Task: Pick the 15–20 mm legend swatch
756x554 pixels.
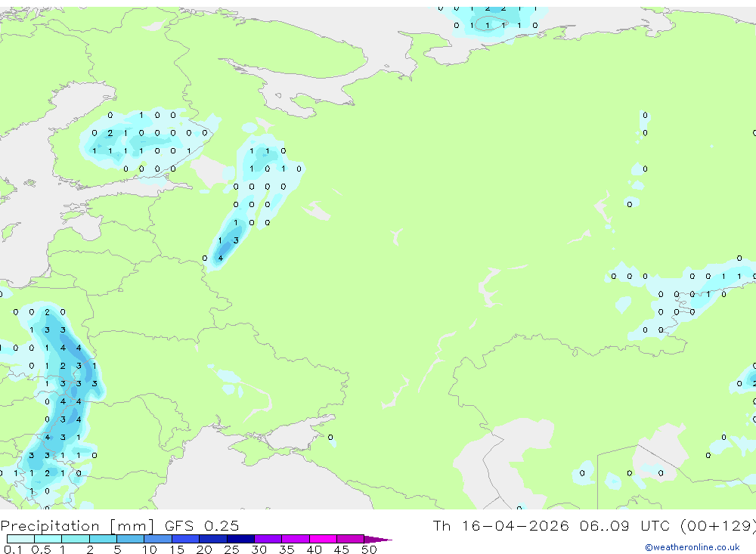Action: pyautogui.click(x=186, y=539)
